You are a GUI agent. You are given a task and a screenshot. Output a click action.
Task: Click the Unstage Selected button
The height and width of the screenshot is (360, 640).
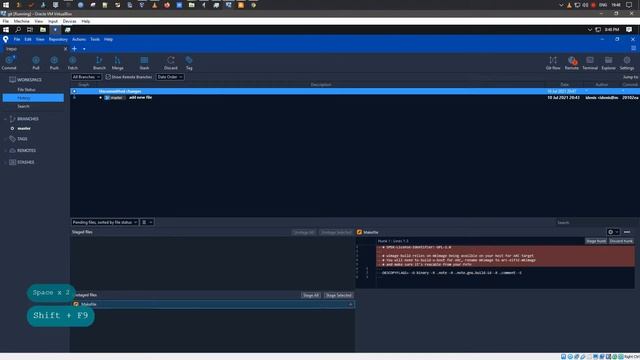336,232
